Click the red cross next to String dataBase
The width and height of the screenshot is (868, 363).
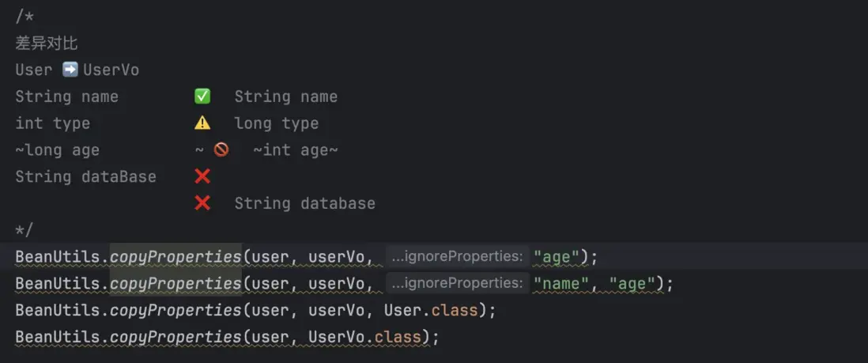[x=202, y=177]
